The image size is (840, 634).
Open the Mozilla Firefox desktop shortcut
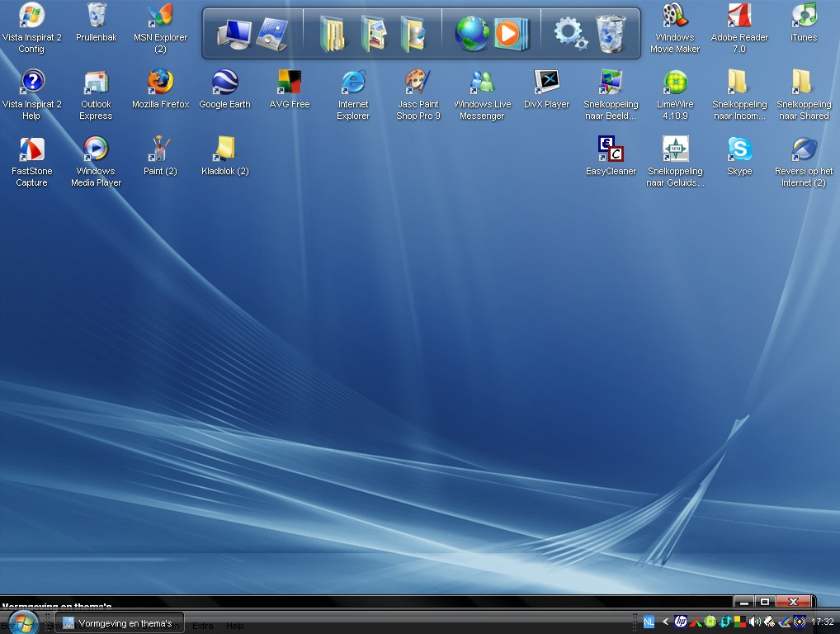click(160, 83)
